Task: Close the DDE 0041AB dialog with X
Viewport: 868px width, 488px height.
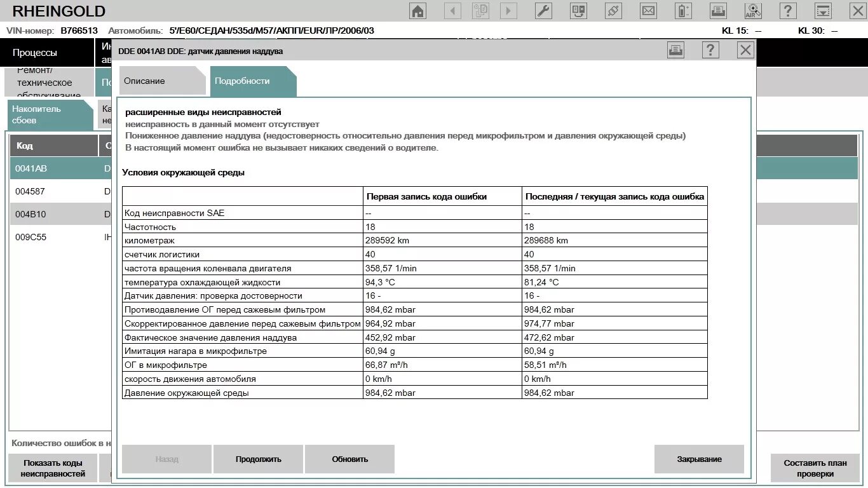Action: coord(745,51)
